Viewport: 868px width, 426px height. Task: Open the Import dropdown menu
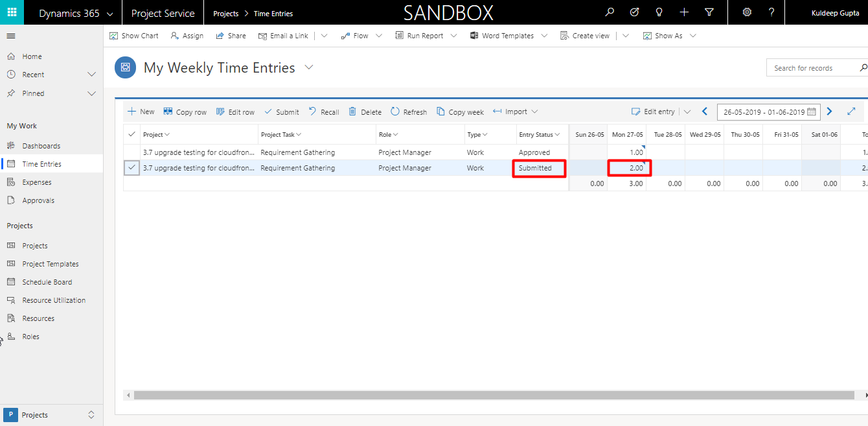point(534,112)
